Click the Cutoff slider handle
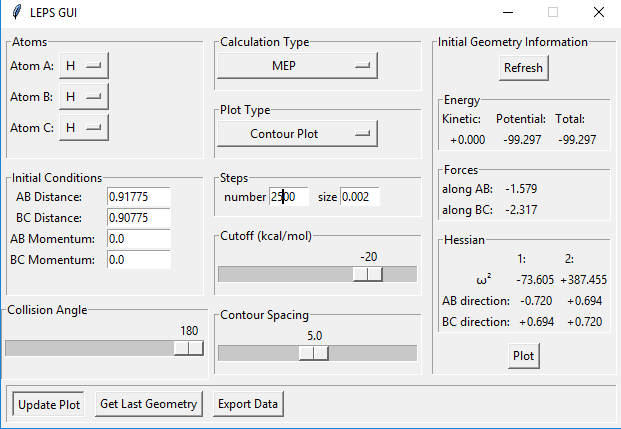The image size is (621, 429). tap(368, 274)
